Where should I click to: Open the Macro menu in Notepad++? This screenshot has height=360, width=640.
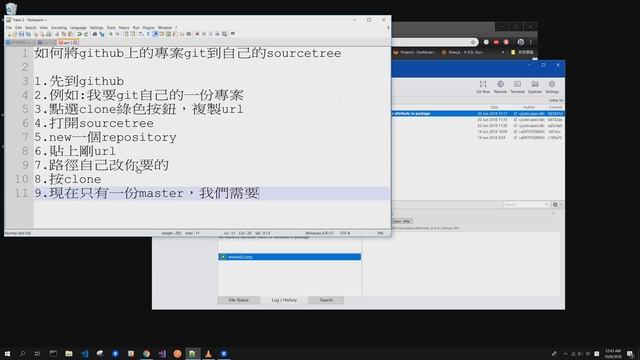point(124,28)
